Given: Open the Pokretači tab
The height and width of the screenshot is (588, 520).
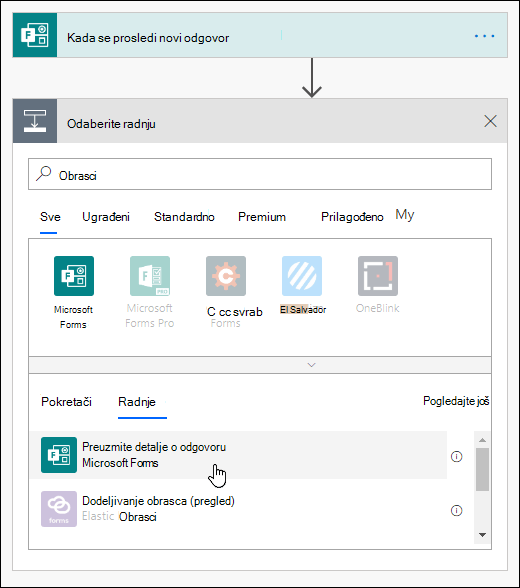Looking at the screenshot, I should click(66, 402).
